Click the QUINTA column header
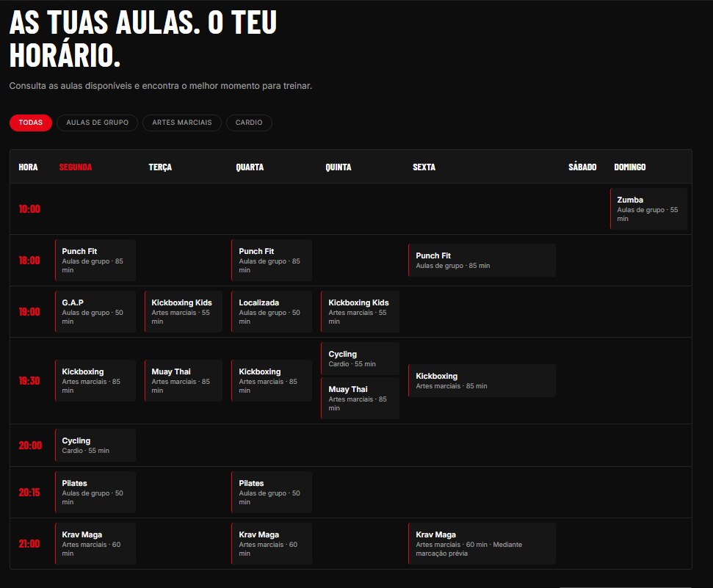This screenshot has height=588, width=713. coord(339,167)
